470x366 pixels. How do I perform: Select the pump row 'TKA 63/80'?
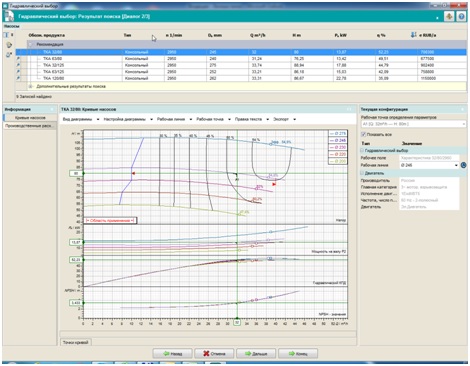pyautogui.click(x=241, y=59)
